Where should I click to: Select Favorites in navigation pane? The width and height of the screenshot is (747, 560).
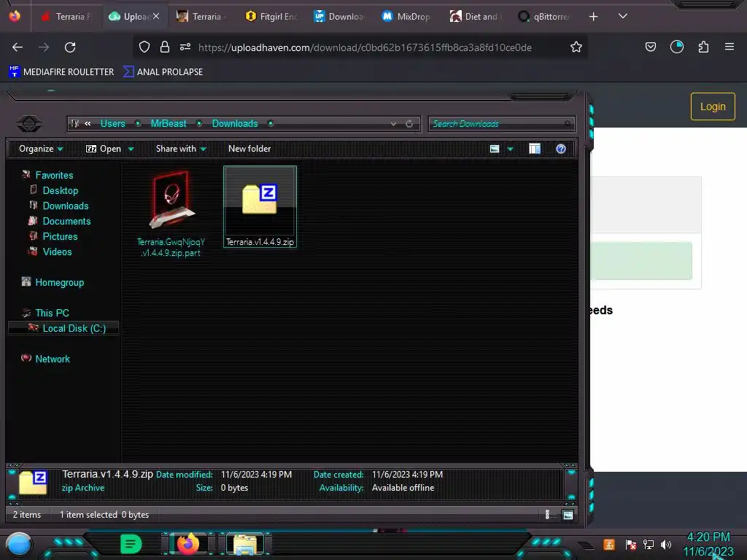[x=54, y=175]
